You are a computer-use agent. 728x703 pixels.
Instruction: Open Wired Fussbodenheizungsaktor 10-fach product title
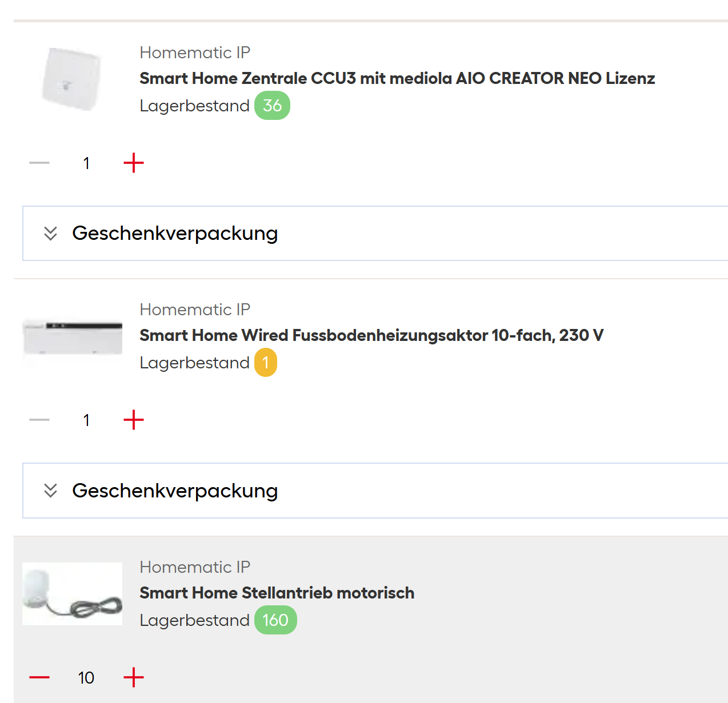(371, 335)
